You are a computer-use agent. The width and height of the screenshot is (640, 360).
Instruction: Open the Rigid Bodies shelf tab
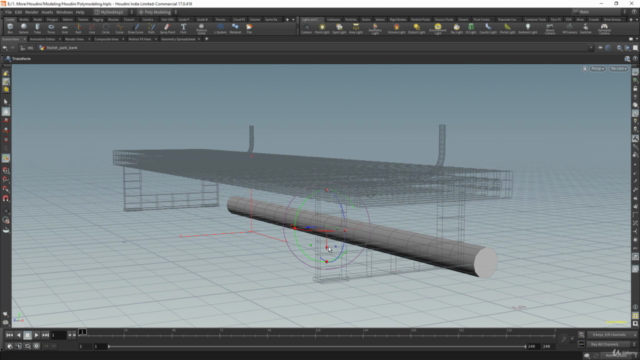(398, 19)
